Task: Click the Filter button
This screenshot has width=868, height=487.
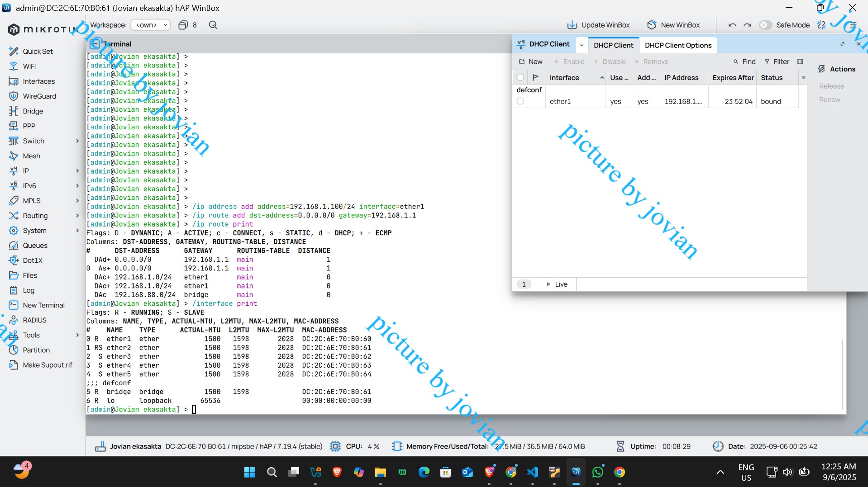Action: (x=777, y=61)
